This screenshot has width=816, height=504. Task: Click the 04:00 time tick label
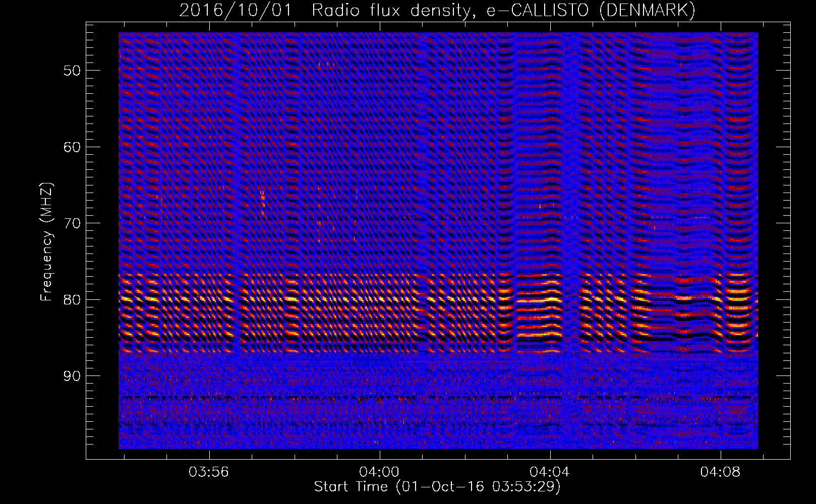pyautogui.click(x=379, y=472)
